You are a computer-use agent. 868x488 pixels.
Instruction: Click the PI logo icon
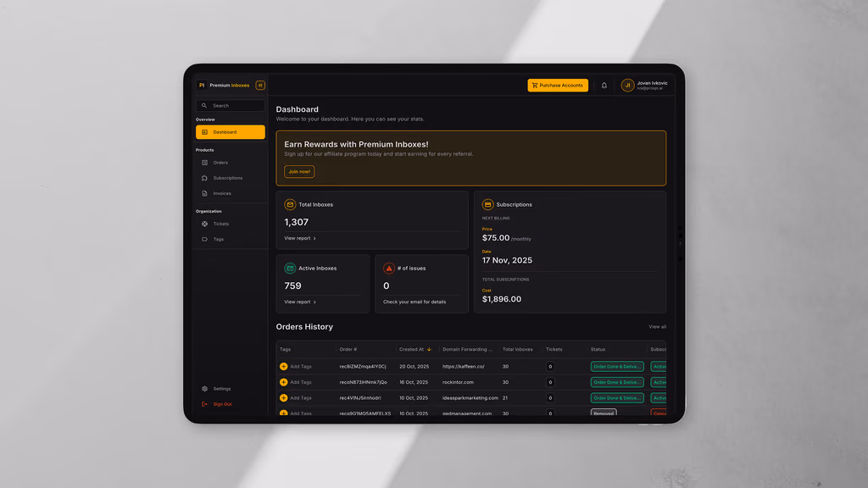point(202,86)
